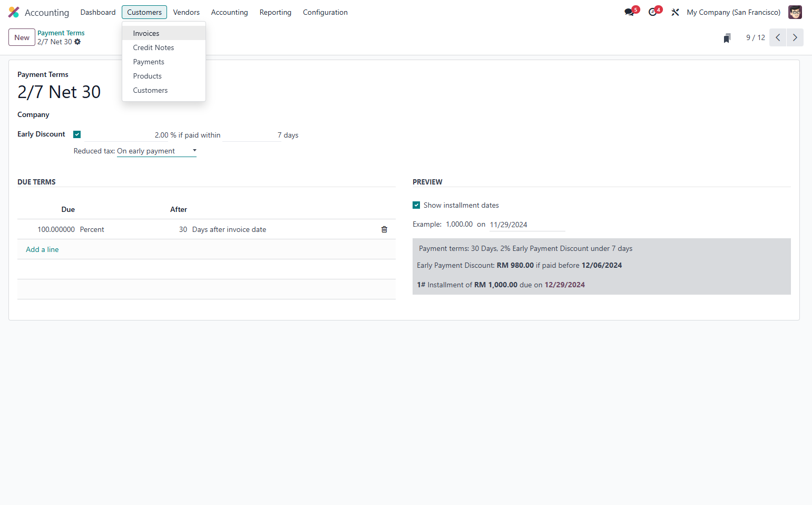This screenshot has width=812, height=505.
Task: Click the 7 days discount field
Action: pyautogui.click(x=252, y=135)
